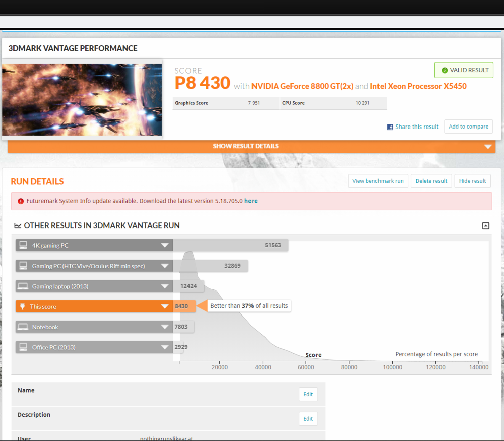Click the 32869 score bar value

click(x=232, y=266)
